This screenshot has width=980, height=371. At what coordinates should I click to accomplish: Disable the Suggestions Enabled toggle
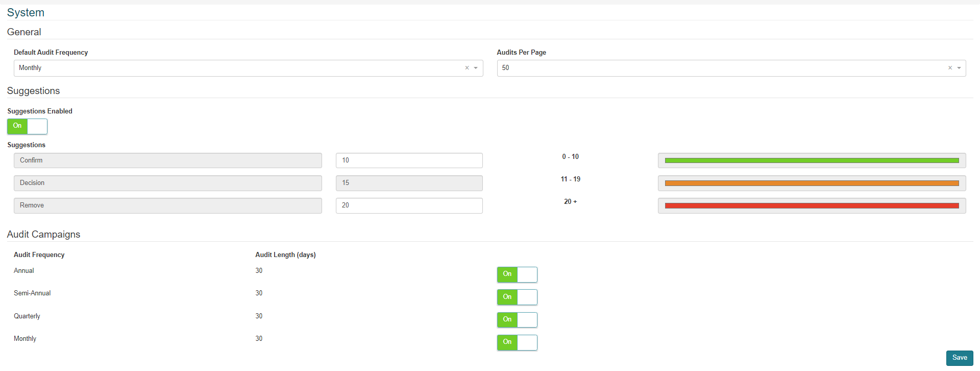coord(27,126)
